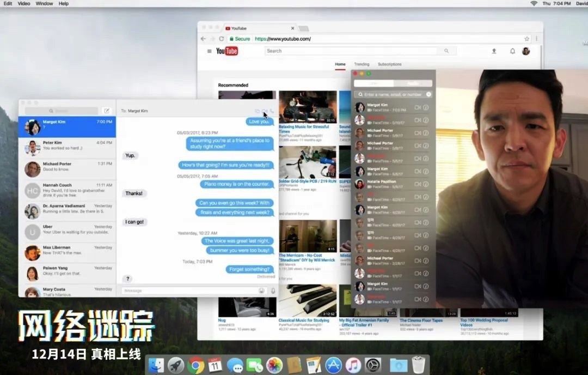Image resolution: width=588 pixels, height=375 pixels.
Task: Open YouTube notifications bell
Action: pos(512,51)
